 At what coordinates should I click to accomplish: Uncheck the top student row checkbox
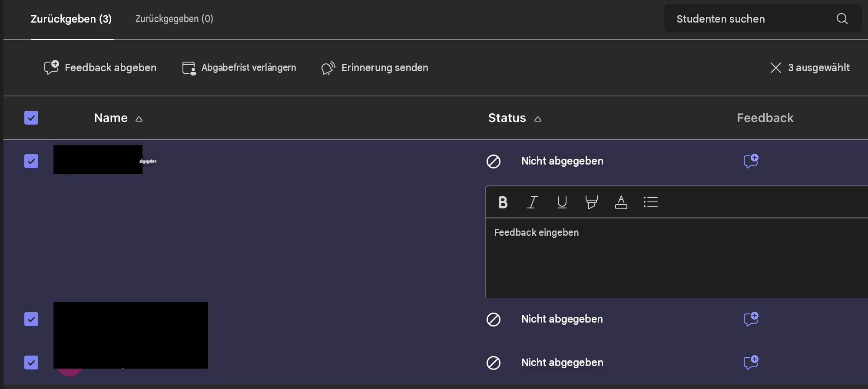point(31,161)
